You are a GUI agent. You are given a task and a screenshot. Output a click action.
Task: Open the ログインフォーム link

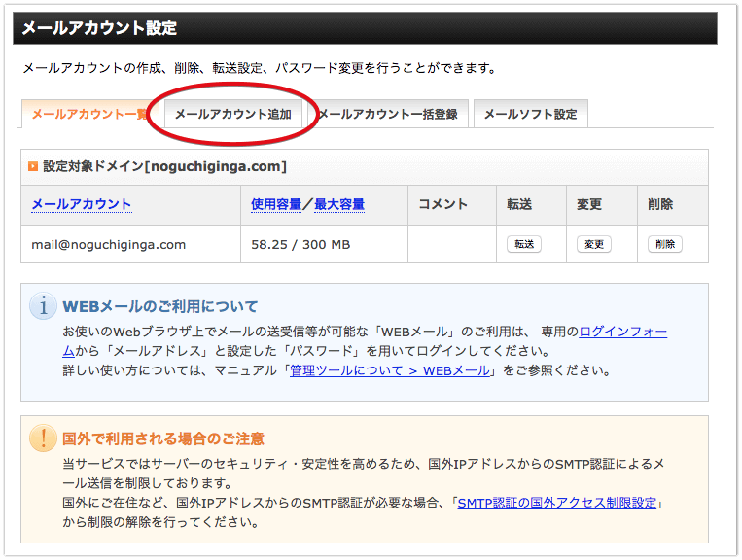coord(622,332)
